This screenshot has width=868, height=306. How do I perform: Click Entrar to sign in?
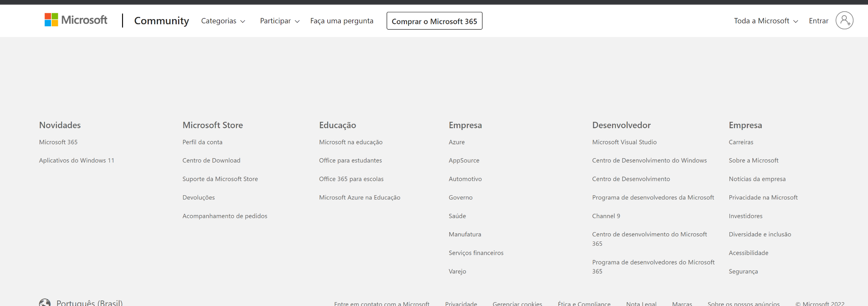tap(818, 21)
